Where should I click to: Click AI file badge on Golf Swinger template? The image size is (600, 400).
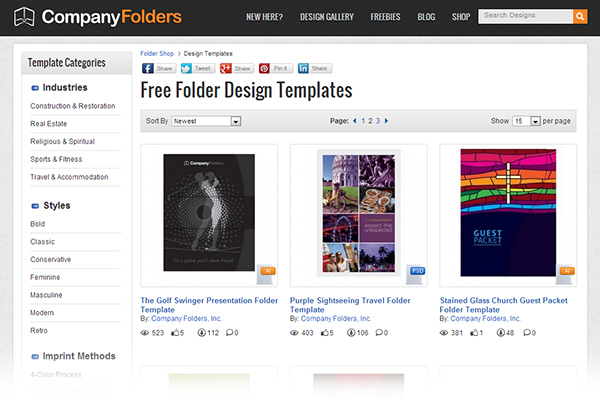click(267, 271)
